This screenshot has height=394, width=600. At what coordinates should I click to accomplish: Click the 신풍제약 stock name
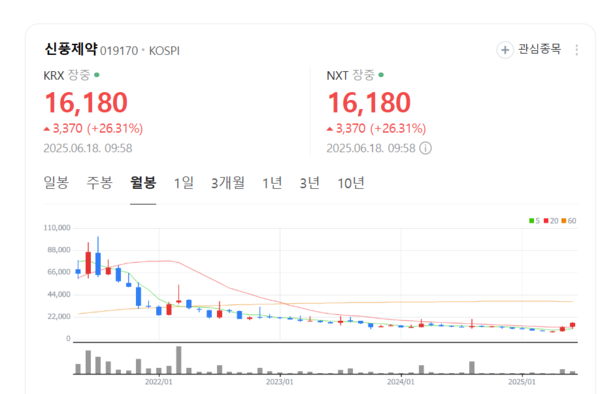(x=71, y=49)
